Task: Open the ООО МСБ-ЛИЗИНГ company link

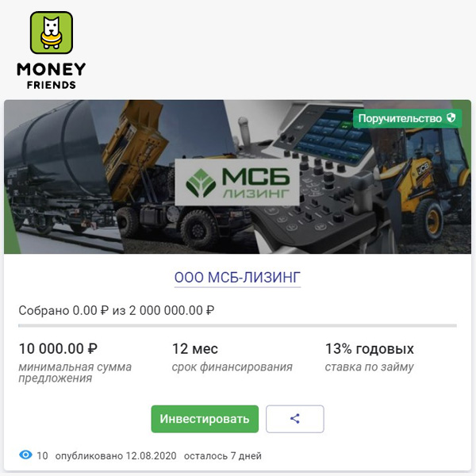Action: pos(237,278)
